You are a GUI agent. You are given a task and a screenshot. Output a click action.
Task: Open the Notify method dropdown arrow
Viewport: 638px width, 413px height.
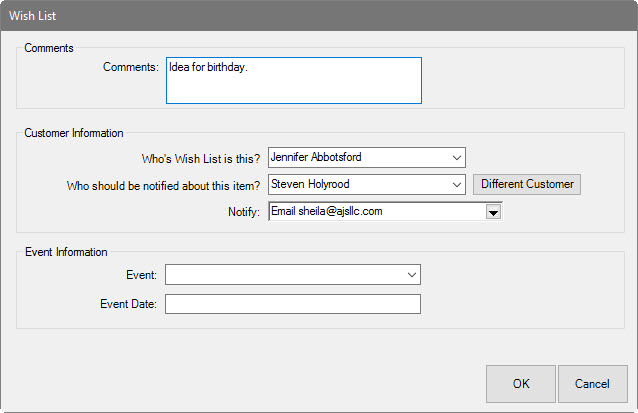tap(492, 212)
